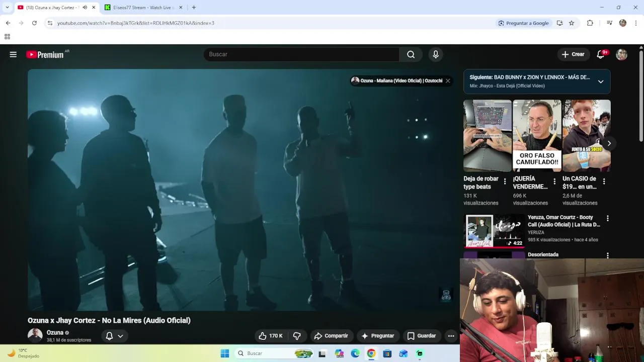Like the video with 170 K thumbs up
Viewport: 644px width, 362px height.
[x=271, y=336]
